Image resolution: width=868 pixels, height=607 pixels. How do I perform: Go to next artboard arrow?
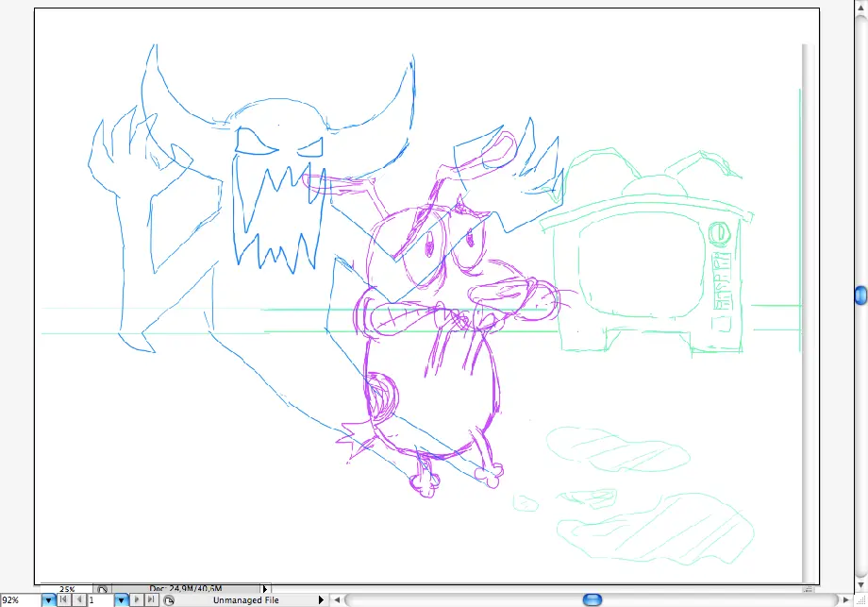pos(136,599)
